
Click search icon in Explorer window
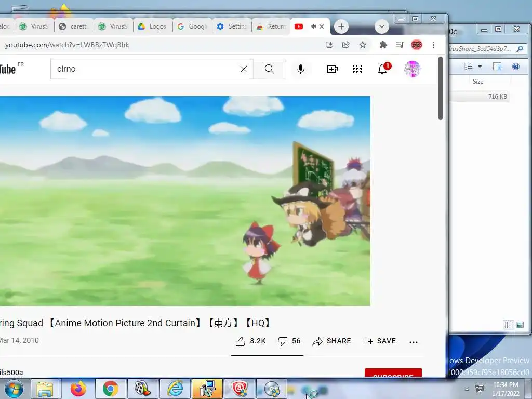coord(520,49)
